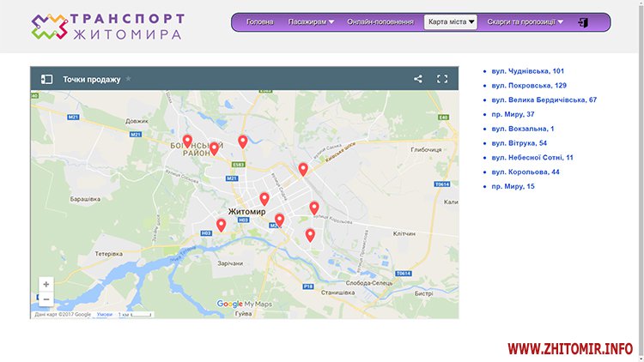Zoom in on the map

(46, 284)
